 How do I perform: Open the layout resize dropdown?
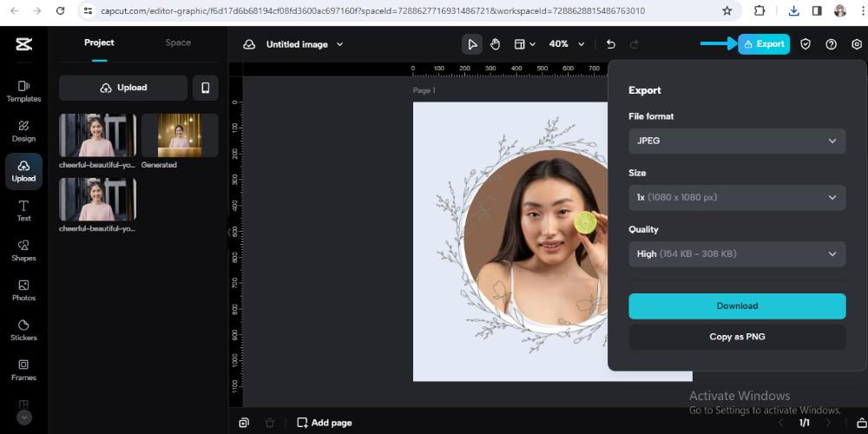pos(524,44)
